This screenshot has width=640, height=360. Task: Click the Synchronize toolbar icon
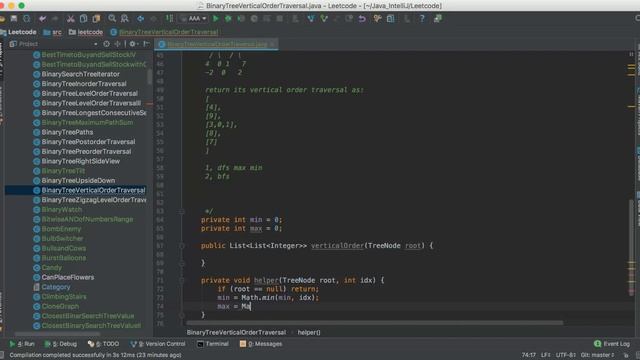27,19
